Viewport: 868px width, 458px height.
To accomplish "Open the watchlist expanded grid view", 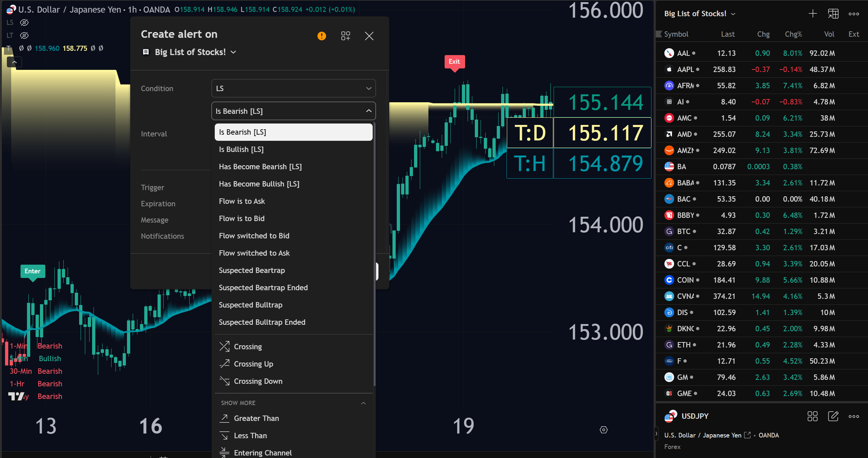I will (833, 13).
